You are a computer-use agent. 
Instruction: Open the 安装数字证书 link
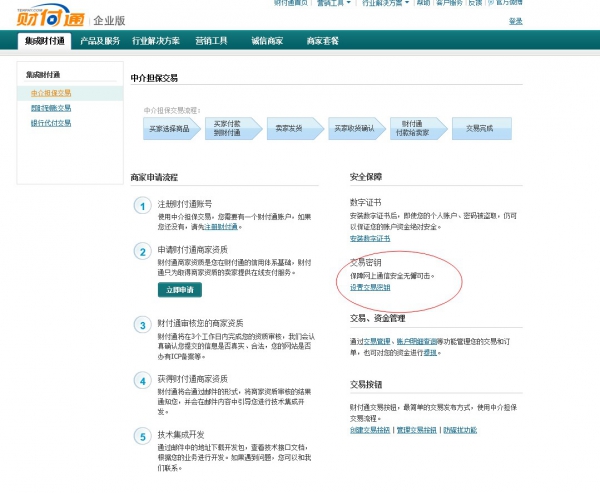pyautogui.click(x=370, y=238)
